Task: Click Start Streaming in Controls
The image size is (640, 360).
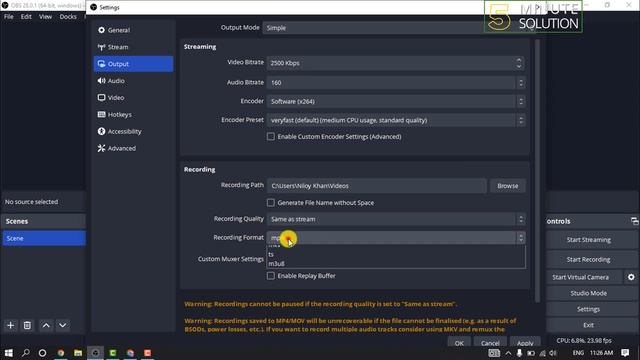Action: tap(589, 240)
